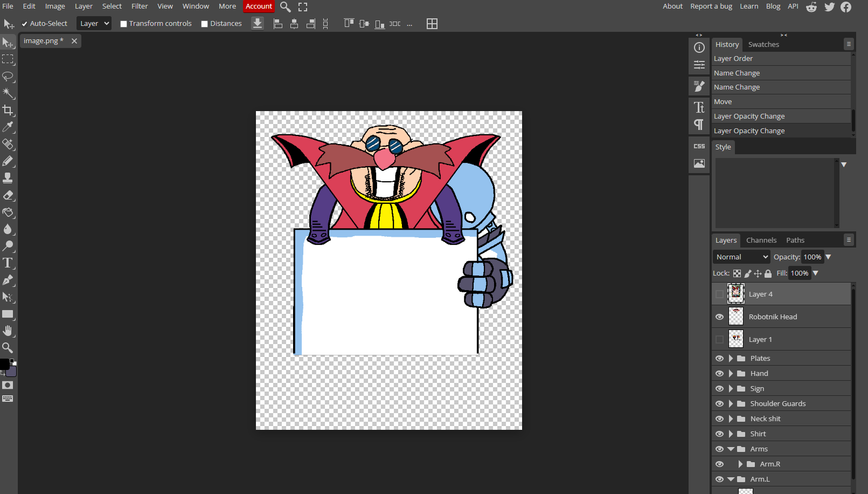Open the Normal blend mode dropdown
This screenshot has width=868, height=494.
point(741,257)
